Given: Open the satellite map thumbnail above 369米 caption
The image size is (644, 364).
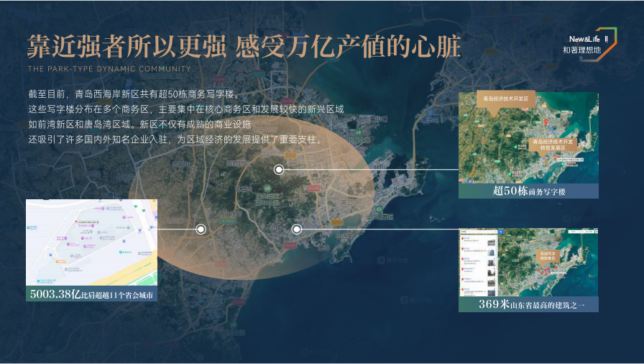Looking at the screenshot, I should [528, 263].
